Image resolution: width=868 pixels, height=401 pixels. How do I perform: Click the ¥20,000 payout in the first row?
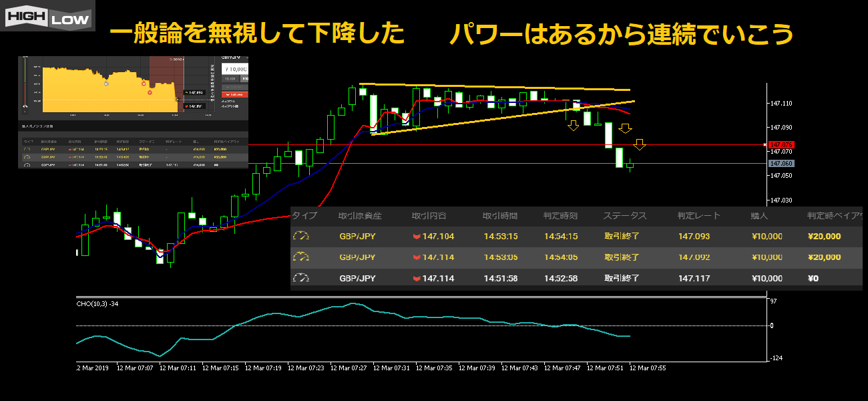[824, 237]
